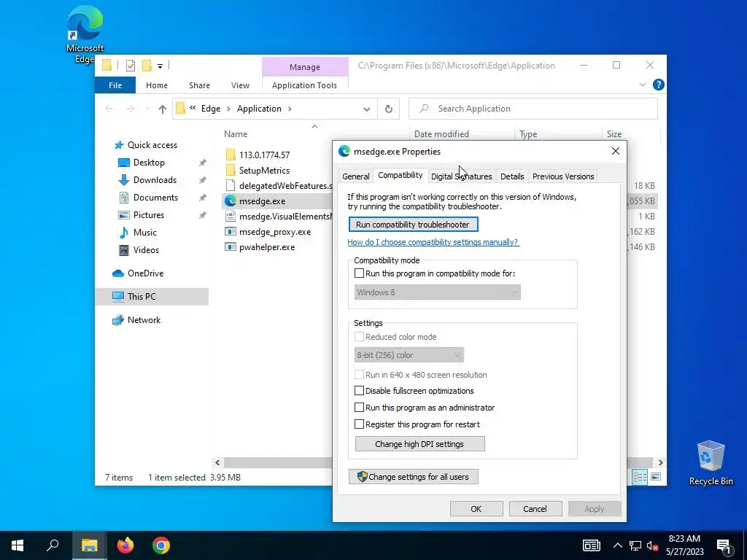Click the muted volume tray icon
The image size is (747, 560).
[653, 546]
